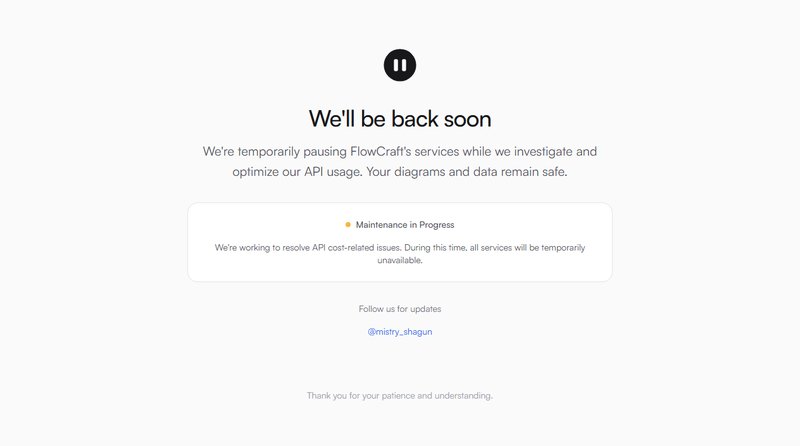Select the "Maintenance in Progress" status label
This screenshot has width=800, height=446.
(405, 225)
